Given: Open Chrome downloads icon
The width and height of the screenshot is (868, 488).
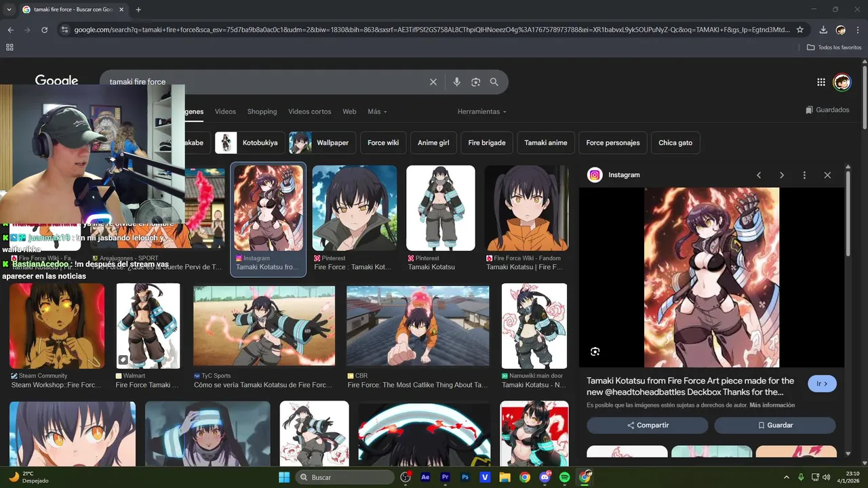Looking at the screenshot, I should point(823,30).
